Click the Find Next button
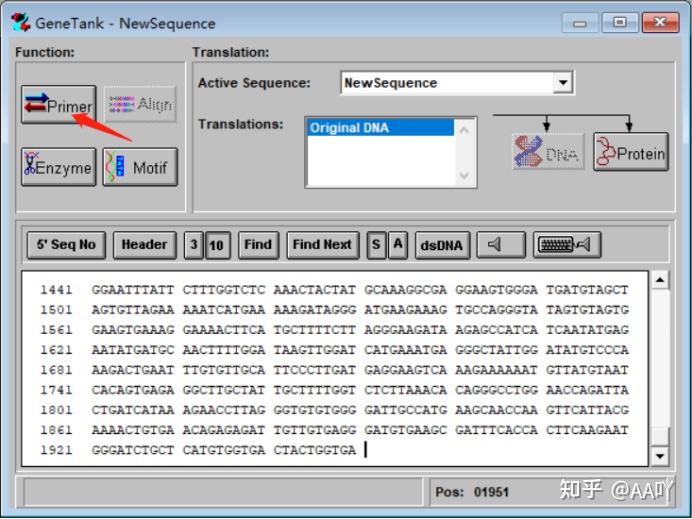Image resolution: width=692 pixels, height=519 pixels. point(323,245)
